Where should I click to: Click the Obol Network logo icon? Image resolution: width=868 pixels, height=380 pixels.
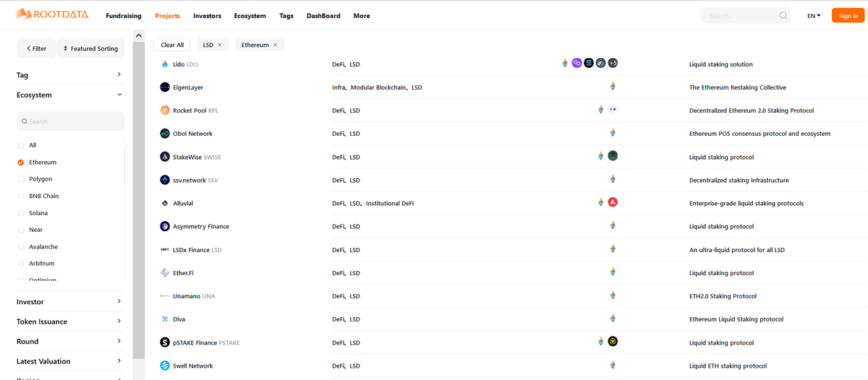pyautogui.click(x=165, y=134)
